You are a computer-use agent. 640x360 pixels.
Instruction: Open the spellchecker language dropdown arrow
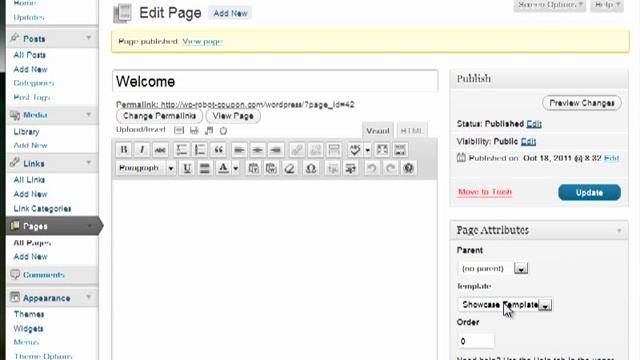tap(367, 149)
